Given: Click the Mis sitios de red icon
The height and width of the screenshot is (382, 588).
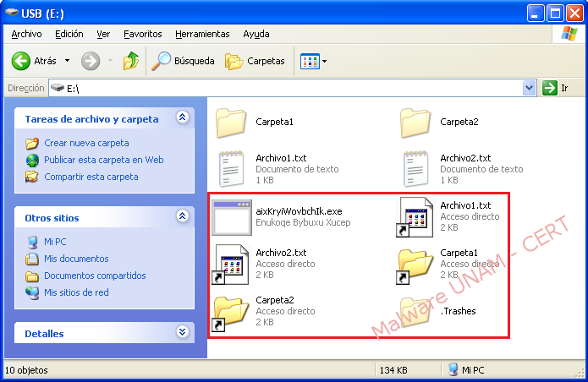Looking at the screenshot, I should [32, 293].
